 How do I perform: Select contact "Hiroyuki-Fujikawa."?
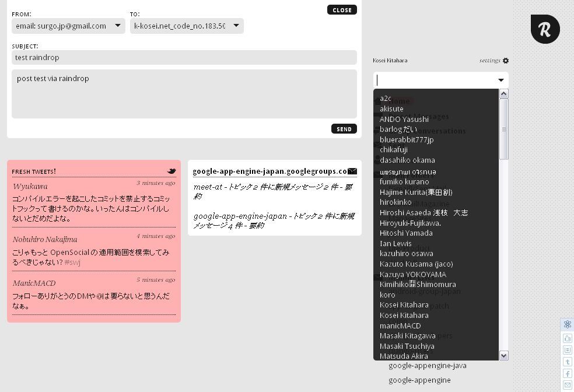(x=410, y=223)
